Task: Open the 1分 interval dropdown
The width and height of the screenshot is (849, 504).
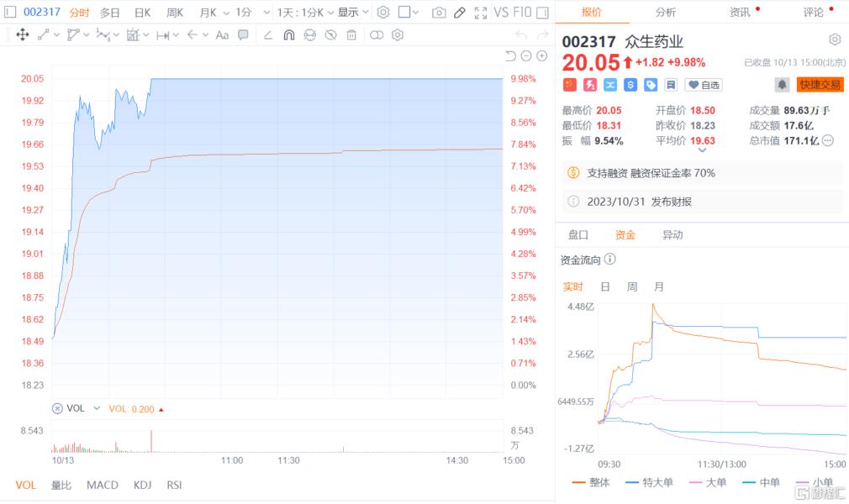Action: (x=266, y=13)
